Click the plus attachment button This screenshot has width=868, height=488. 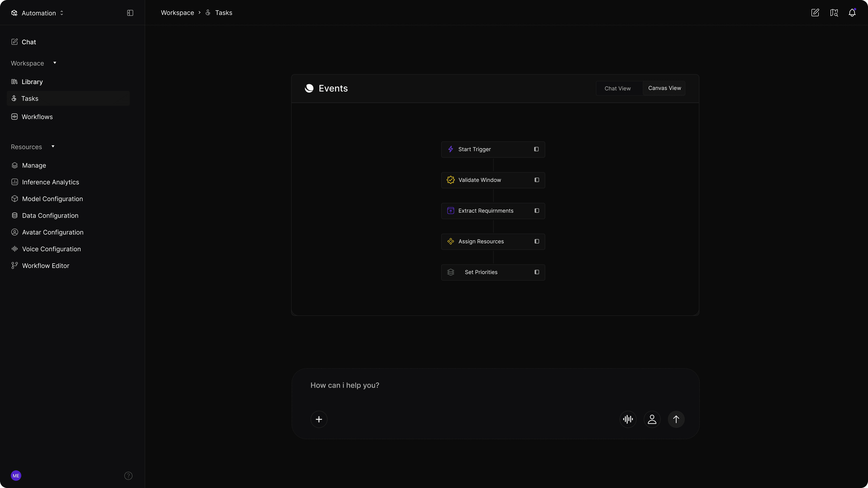(319, 419)
